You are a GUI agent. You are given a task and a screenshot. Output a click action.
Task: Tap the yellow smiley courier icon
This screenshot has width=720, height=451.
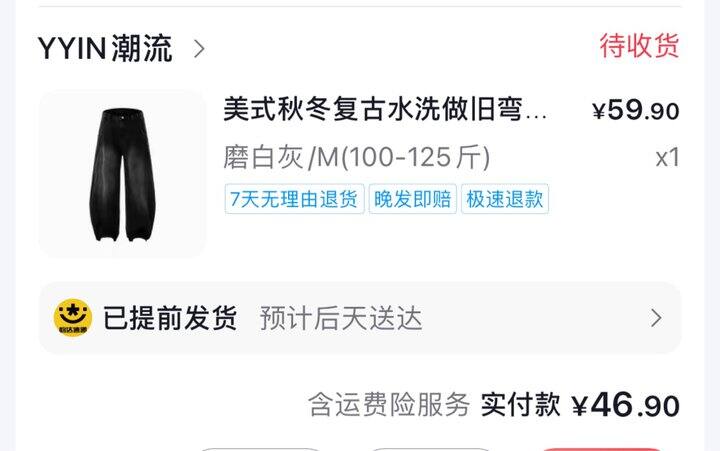click(x=73, y=317)
